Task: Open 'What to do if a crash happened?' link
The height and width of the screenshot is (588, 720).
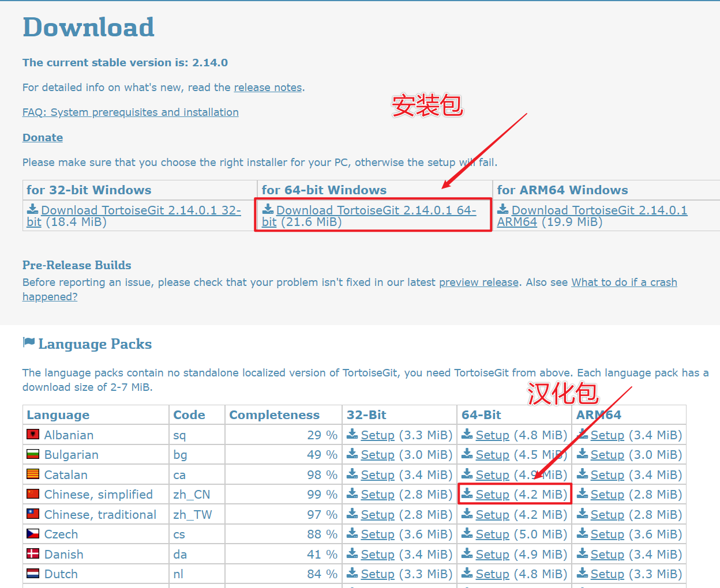Action: tap(350, 289)
